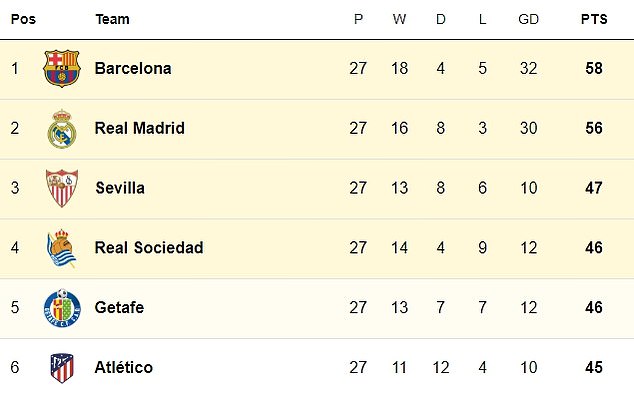634x397 pixels.
Task: Click the Pos column header
Action: [23, 19]
